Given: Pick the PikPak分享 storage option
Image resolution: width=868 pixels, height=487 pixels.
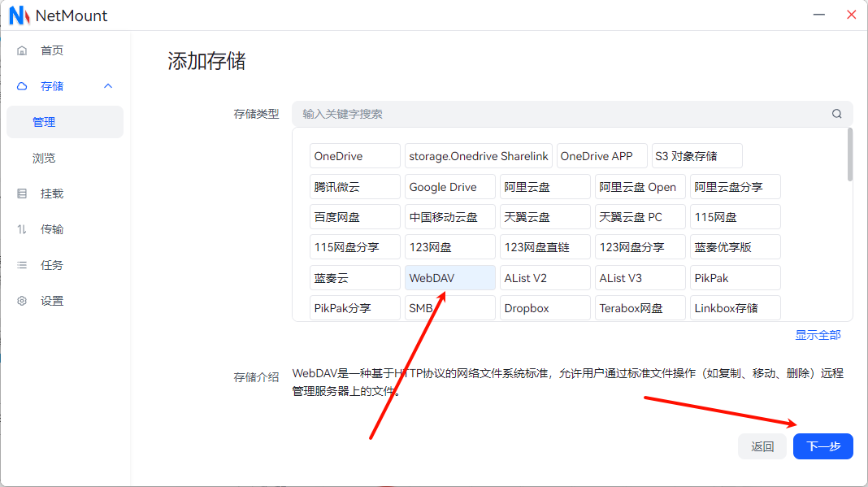Looking at the screenshot, I should pos(355,307).
